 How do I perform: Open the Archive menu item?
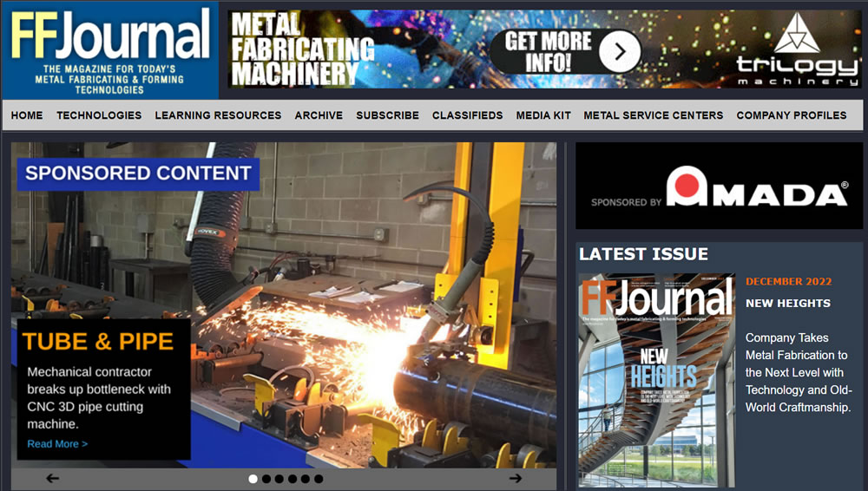coord(319,115)
